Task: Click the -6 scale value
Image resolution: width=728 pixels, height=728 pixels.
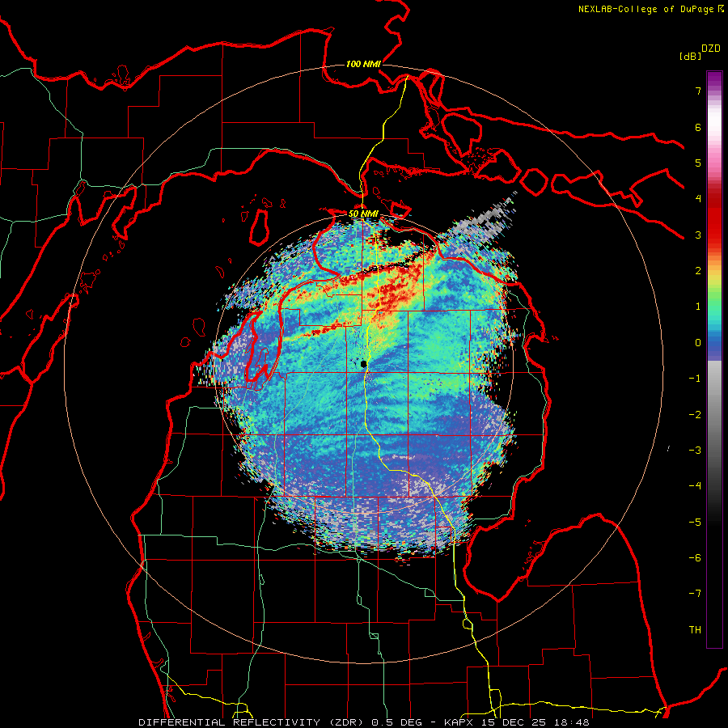Action: [695, 557]
